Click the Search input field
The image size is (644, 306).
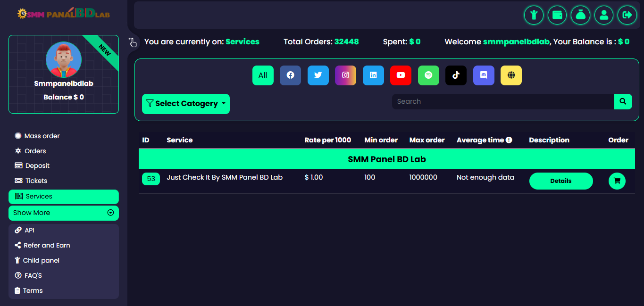tap(502, 101)
